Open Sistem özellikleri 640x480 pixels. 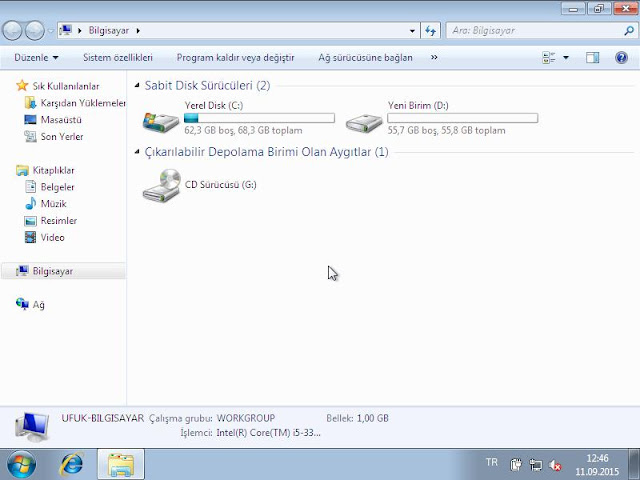118,58
